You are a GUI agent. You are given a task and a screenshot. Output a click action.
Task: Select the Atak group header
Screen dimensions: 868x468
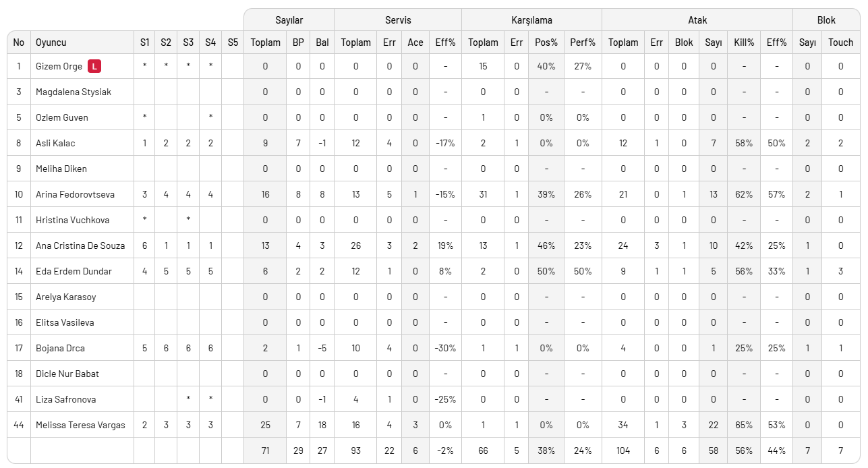(x=697, y=20)
